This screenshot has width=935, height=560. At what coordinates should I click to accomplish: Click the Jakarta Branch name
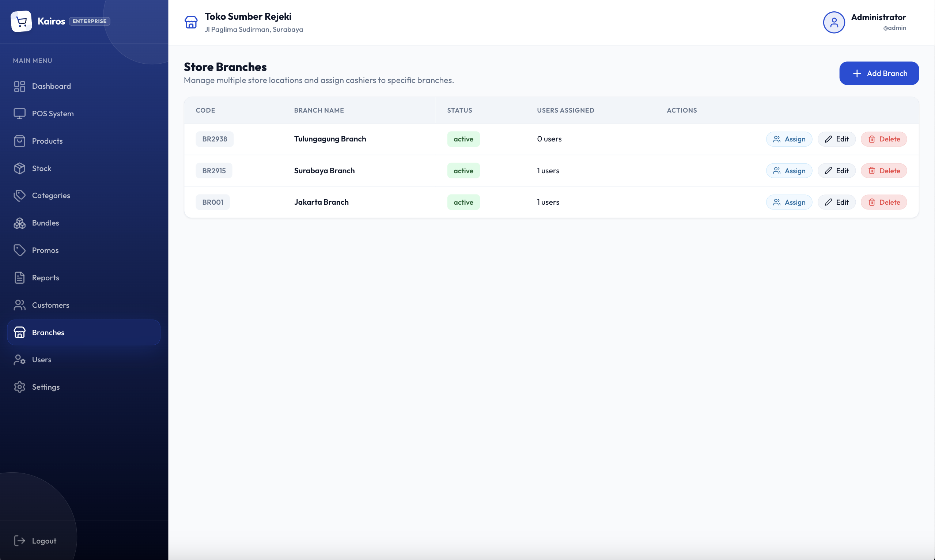(322, 202)
